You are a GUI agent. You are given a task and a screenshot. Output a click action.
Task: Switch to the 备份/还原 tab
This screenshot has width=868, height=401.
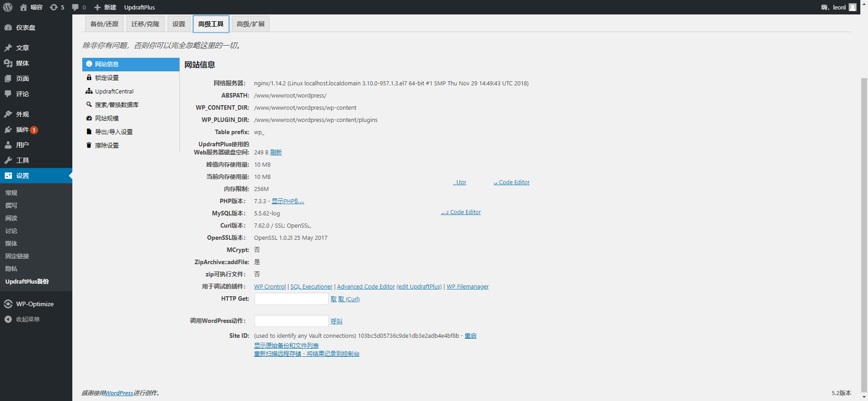[104, 24]
